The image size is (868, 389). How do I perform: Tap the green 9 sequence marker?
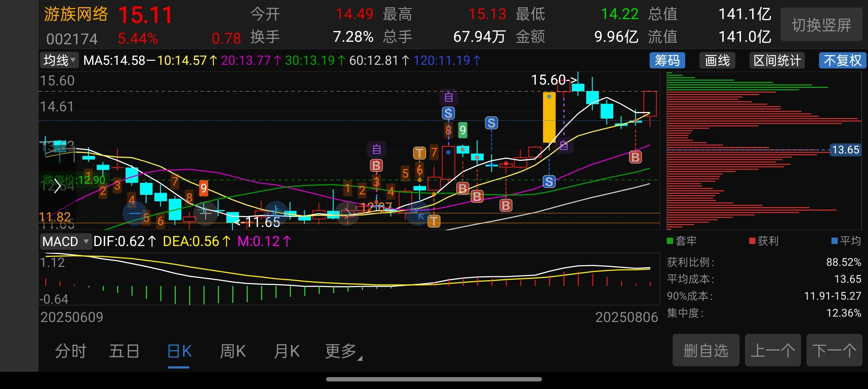point(463,130)
